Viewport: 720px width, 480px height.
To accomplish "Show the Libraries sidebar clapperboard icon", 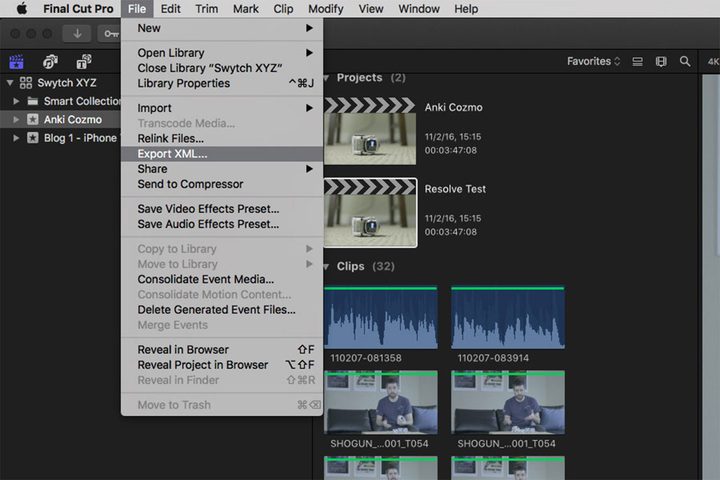I will [17, 61].
